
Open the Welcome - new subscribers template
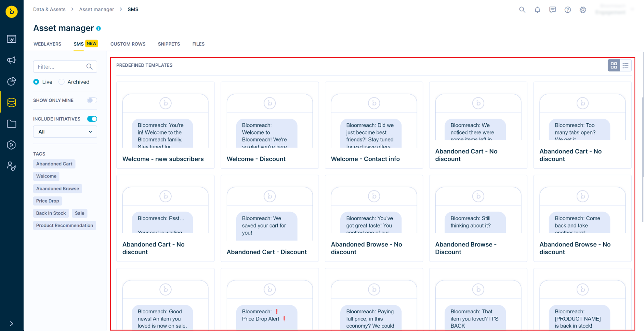[x=165, y=125]
